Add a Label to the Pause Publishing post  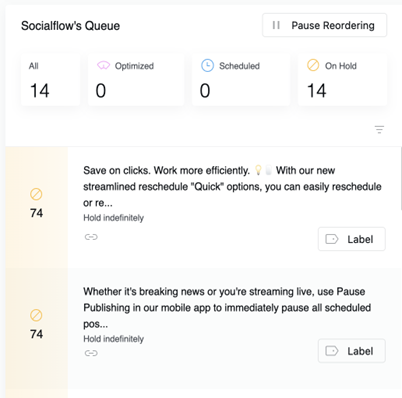[x=352, y=351]
